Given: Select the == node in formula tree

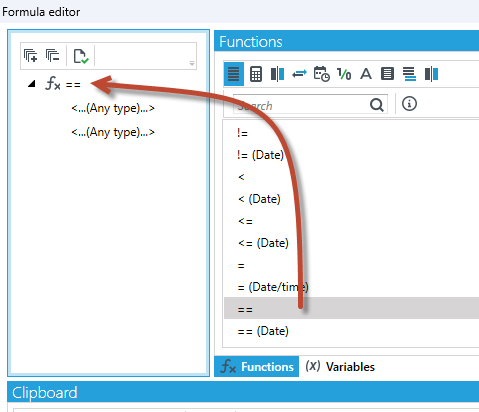Looking at the screenshot, I should (63, 84).
